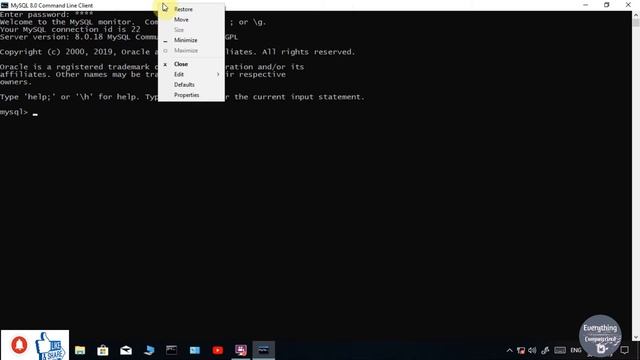This screenshot has width=640, height=360.
Task: Open the blue computer app taskbar icon
Action: 149,350
